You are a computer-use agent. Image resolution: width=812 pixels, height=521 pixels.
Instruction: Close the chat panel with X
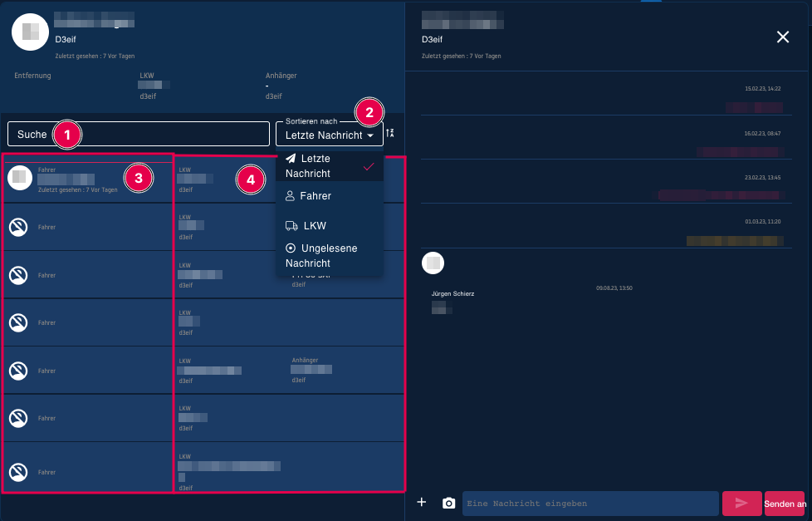[x=782, y=37]
